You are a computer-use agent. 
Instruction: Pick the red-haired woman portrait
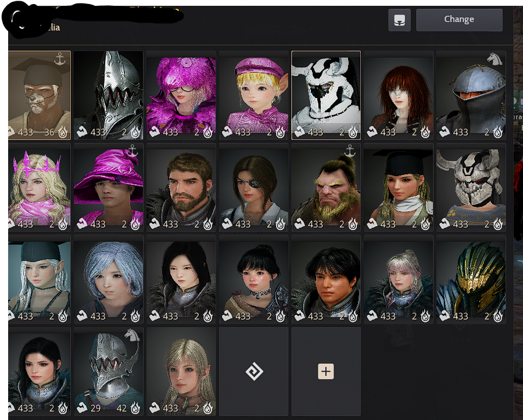pyautogui.click(x=399, y=95)
